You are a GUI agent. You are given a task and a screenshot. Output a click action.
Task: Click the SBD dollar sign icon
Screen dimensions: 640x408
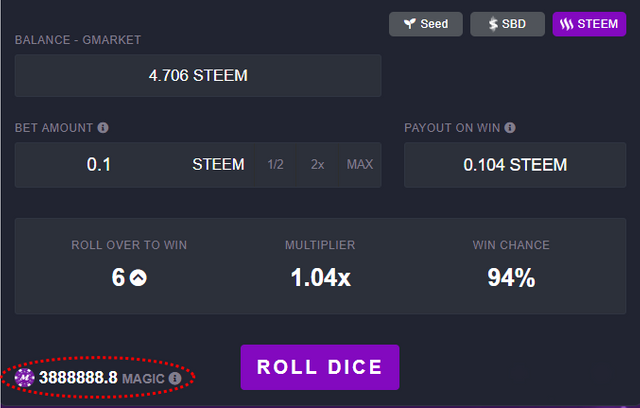(492, 24)
